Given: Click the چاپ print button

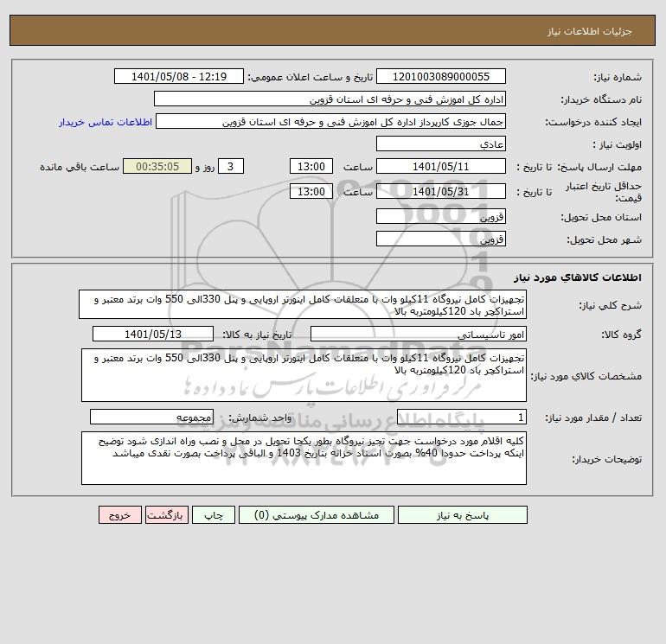Looking at the screenshot, I should [x=214, y=515].
